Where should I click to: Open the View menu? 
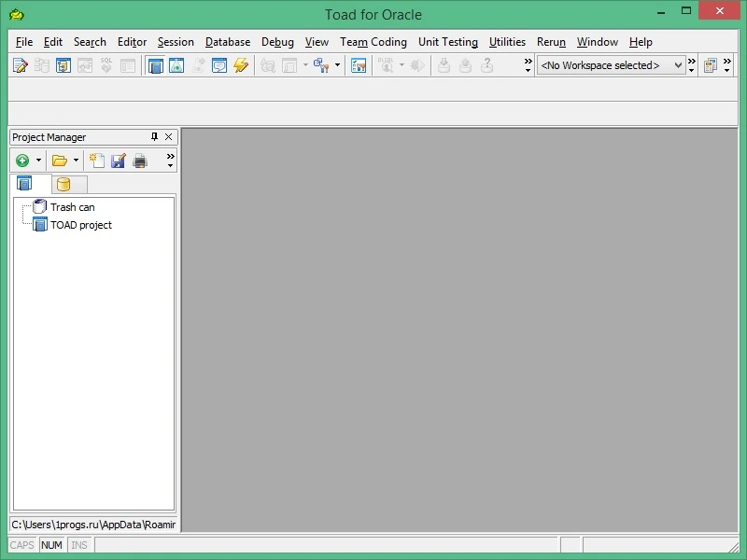click(x=317, y=42)
